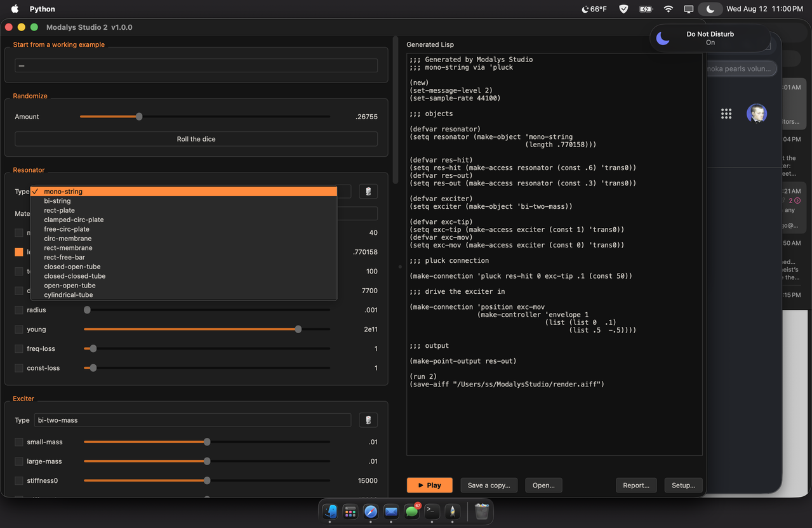This screenshot has height=528, width=812.
Task: Open Messages with 67 badge in dock
Action: 411,511
